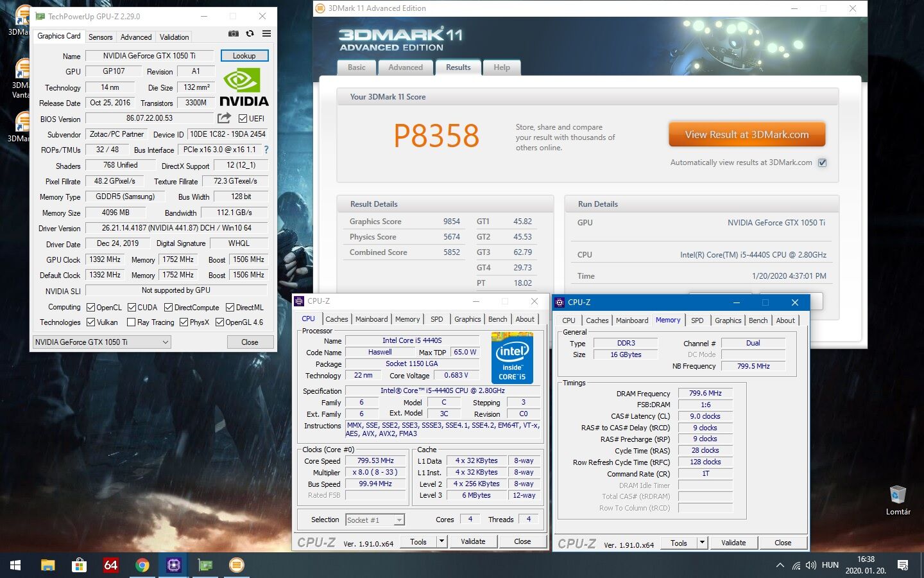Toggle the Ray Tracing checkbox
Screen dimensions: 924x578
point(131,322)
